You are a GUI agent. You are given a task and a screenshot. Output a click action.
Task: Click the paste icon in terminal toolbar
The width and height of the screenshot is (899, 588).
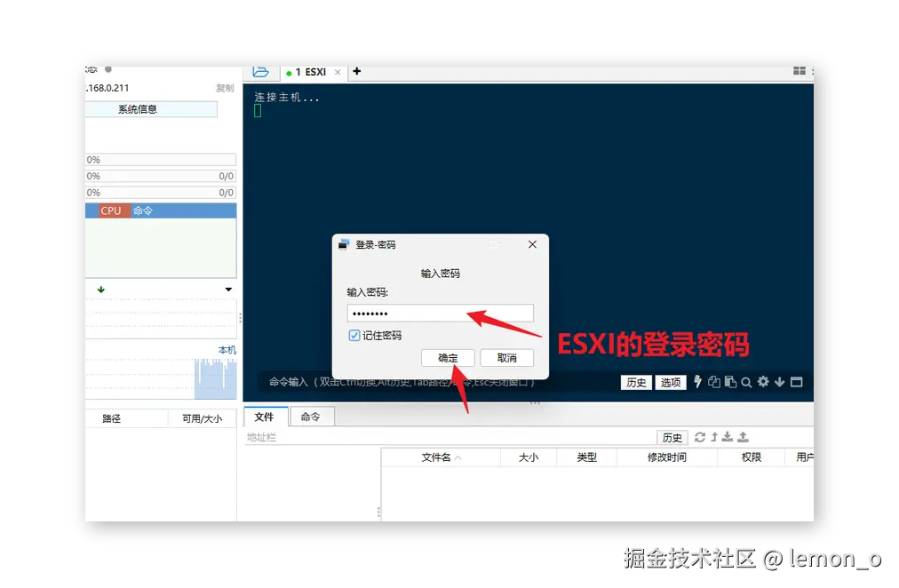(729, 382)
